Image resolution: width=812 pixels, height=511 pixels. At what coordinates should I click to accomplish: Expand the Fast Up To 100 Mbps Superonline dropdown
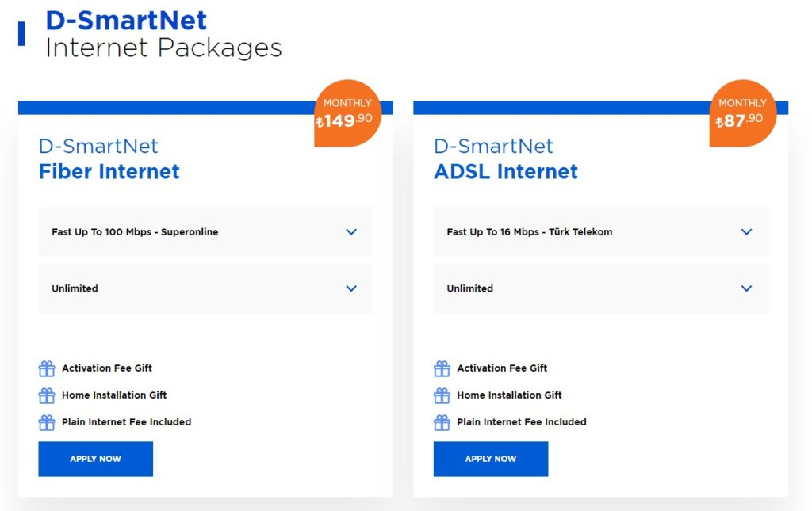[x=205, y=231]
